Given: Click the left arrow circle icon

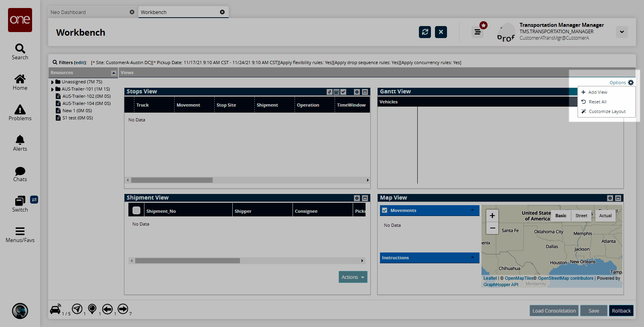Looking at the screenshot, I should point(107,309).
